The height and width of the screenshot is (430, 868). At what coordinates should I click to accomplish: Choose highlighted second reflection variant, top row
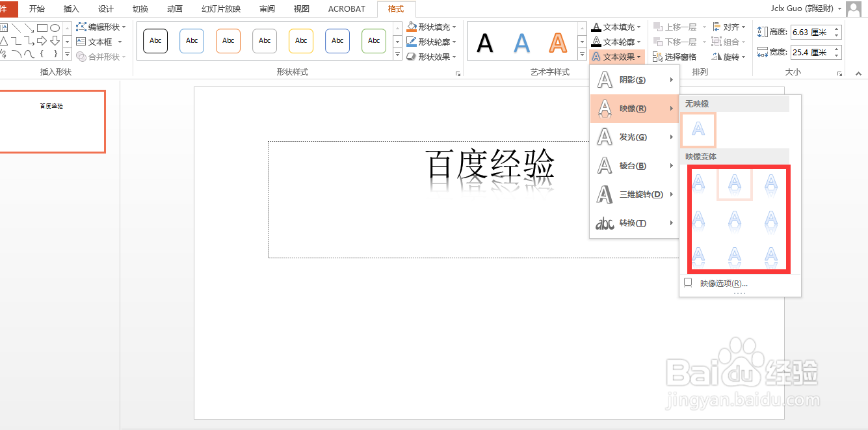tap(735, 183)
